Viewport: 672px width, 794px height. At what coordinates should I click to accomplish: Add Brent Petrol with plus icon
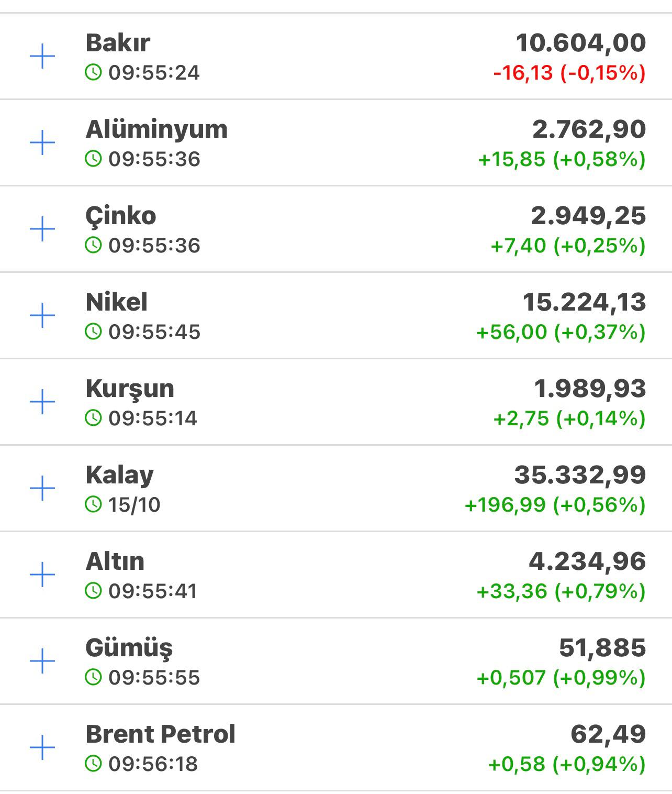42,747
